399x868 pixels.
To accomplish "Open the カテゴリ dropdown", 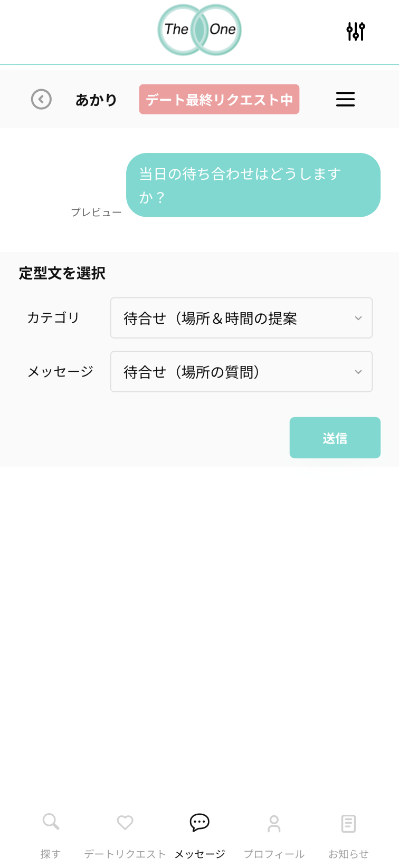I will (x=241, y=318).
